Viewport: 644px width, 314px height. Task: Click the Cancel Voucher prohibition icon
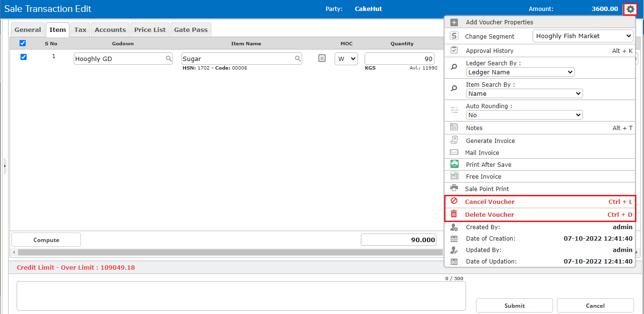(x=454, y=201)
